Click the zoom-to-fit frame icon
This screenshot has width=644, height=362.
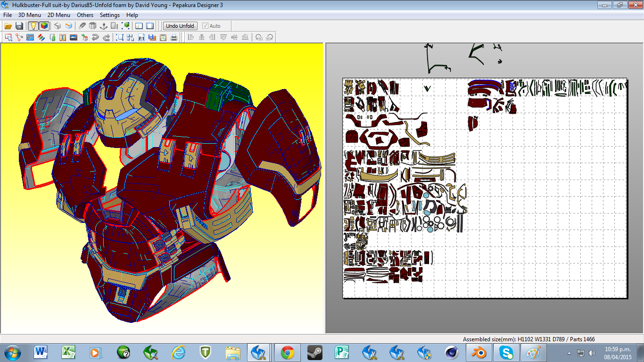[x=120, y=37]
